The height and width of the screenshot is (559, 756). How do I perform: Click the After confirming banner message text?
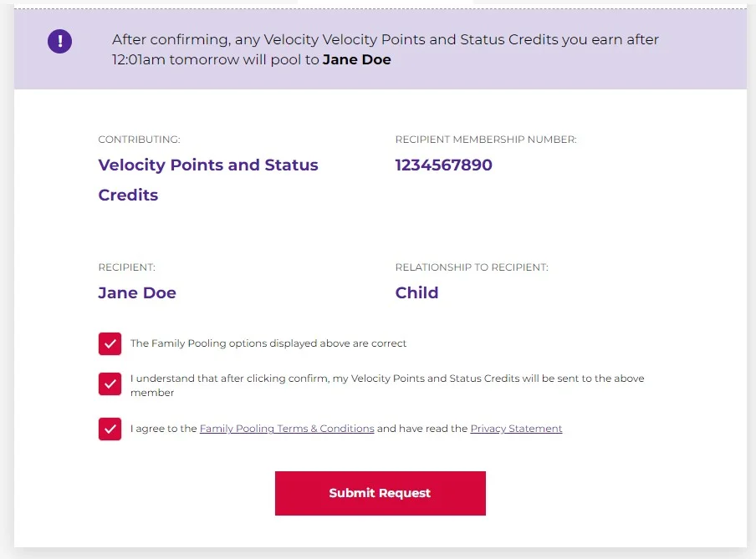[x=385, y=40]
